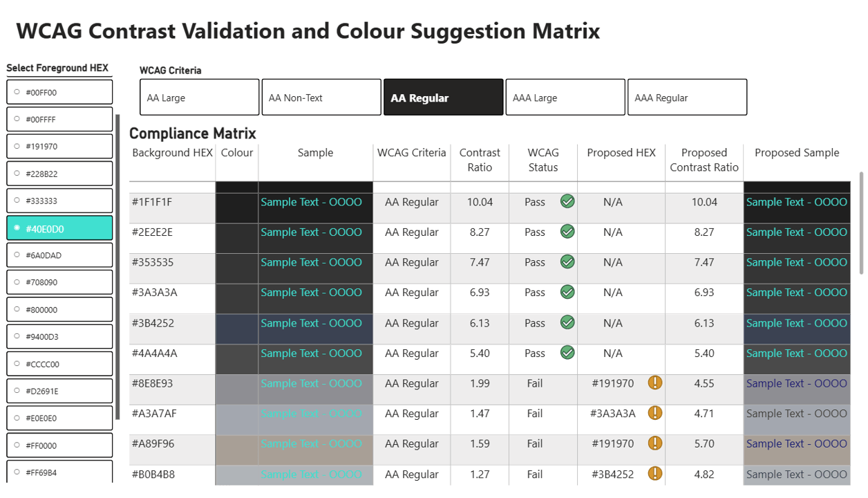
Task: Click the Colour swatch in row #8E8E93
Action: point(237,389)
